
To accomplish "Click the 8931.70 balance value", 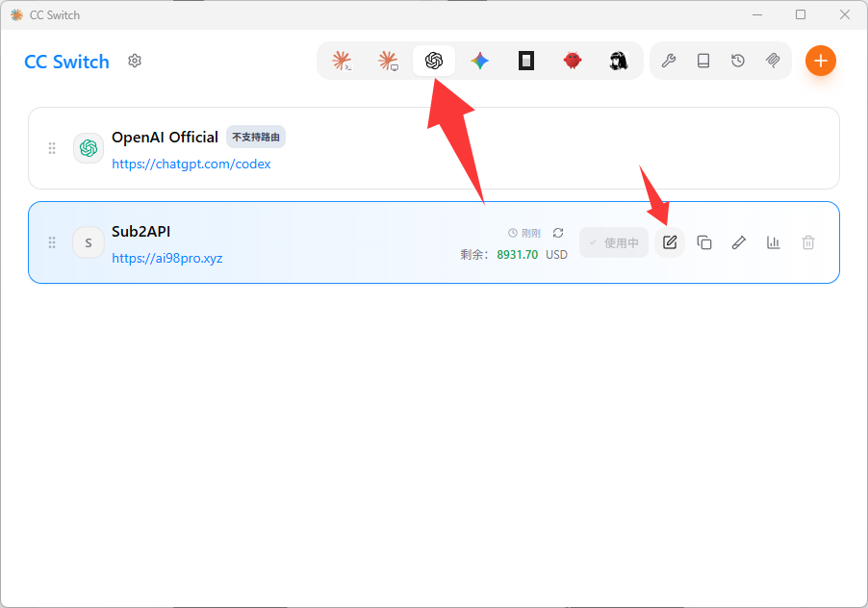I will 517,255.
